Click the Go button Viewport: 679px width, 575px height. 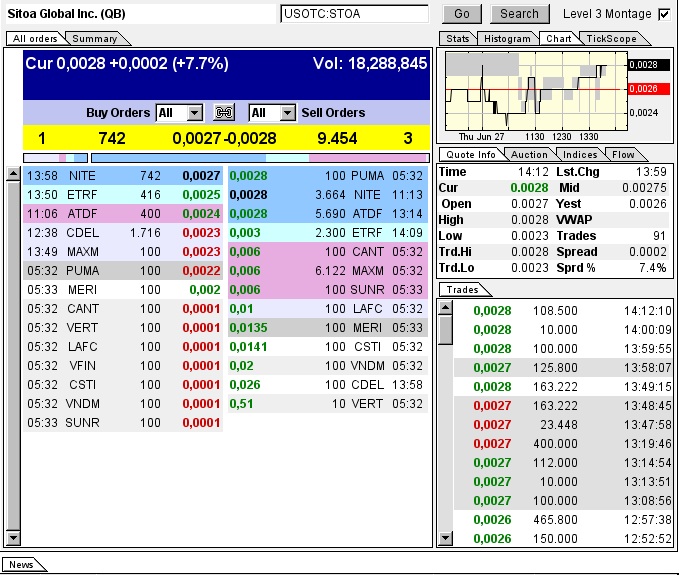[462, 14]
